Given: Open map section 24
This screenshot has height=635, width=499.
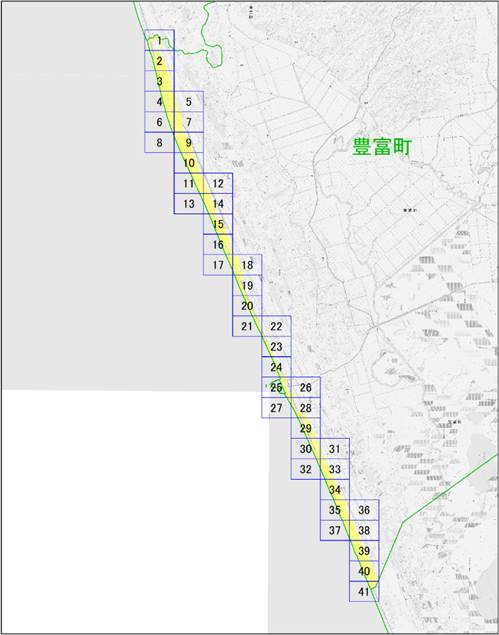Looking at the screenshot, I should click(276, 367).
